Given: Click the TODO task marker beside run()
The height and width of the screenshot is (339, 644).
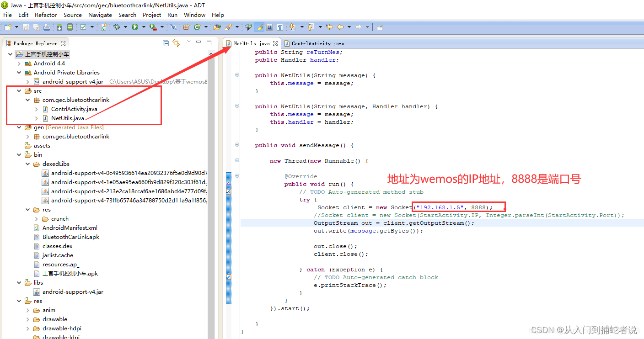Looking at the screenshot, I should tap(228, 192).
